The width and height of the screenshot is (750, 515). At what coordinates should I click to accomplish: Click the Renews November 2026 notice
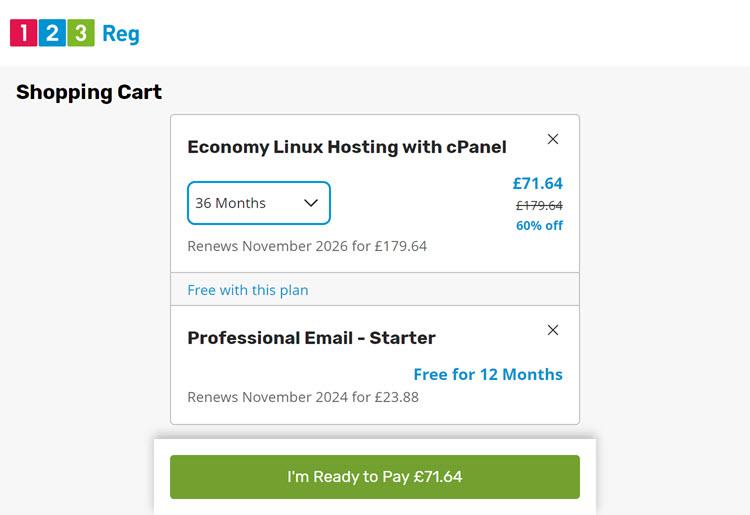point(307,246)
